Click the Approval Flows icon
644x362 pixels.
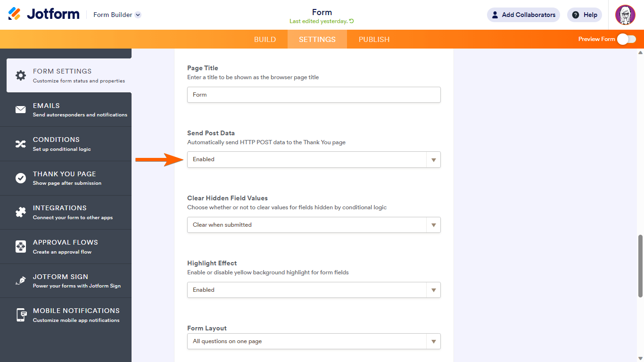[21, 247]
